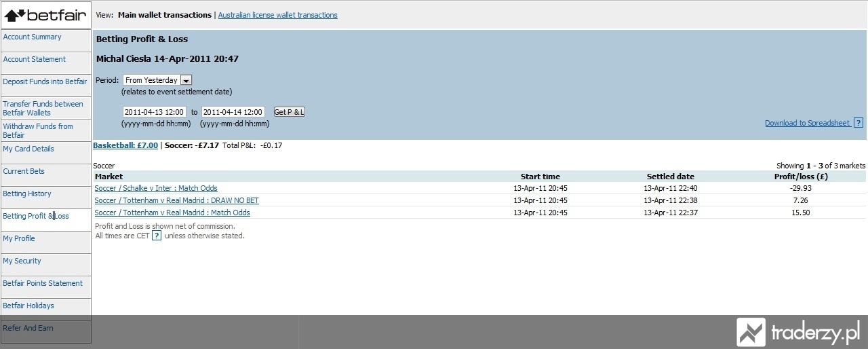Click the Settled date column header

(671, 177)
